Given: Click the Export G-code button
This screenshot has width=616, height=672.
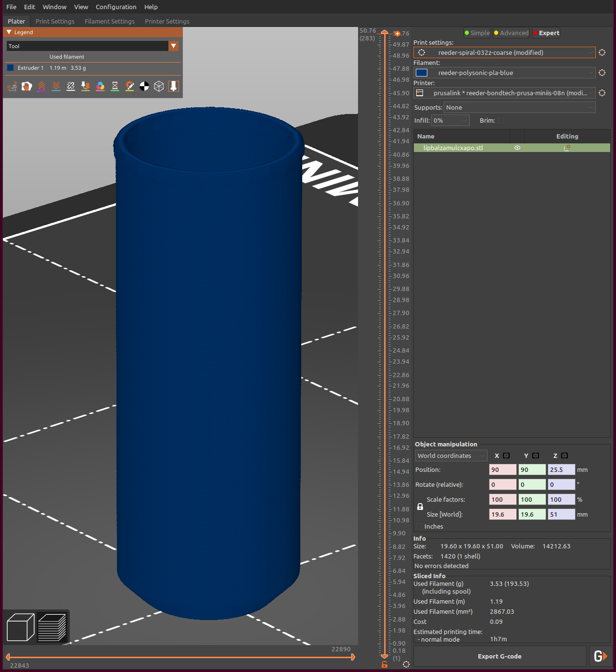Looking at the screenshot, I should (500, 656).
